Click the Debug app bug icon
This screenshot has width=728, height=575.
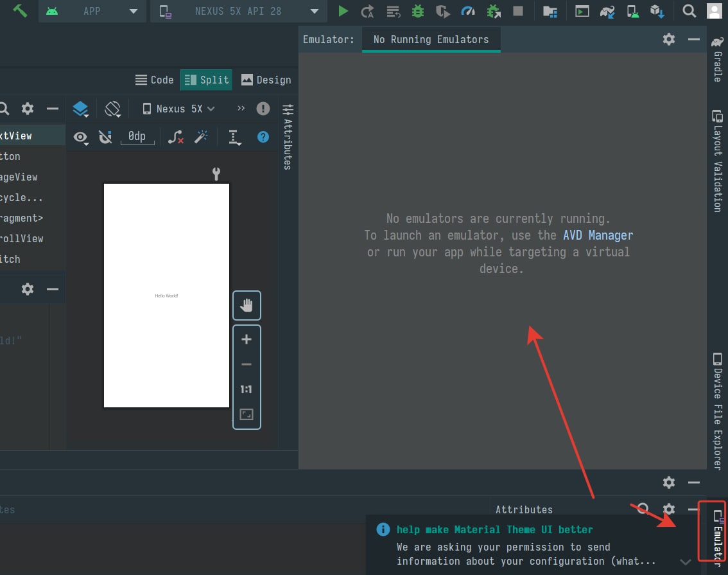pyautogui.click(x=418, y=11)
